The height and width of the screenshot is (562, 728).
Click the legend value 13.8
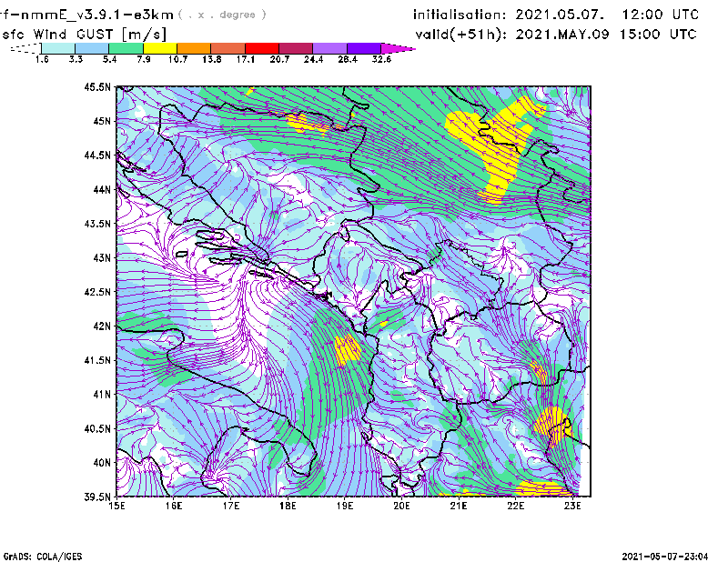[x=211, y=59]
